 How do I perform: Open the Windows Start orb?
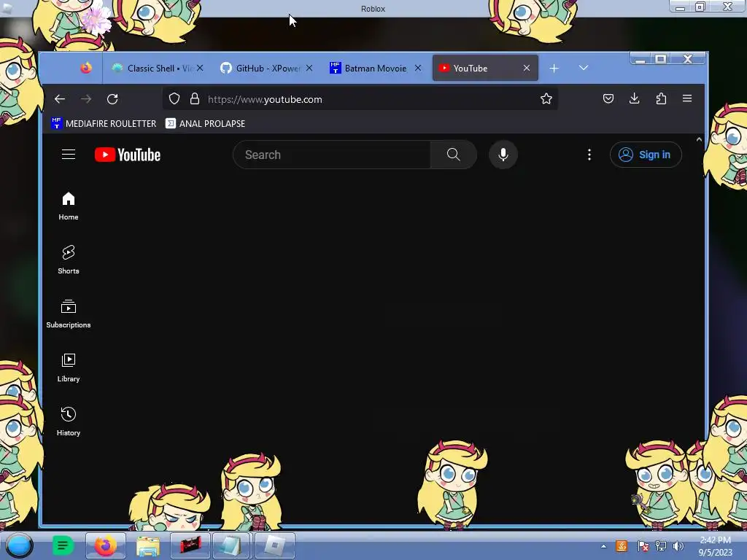pos(19,545)
